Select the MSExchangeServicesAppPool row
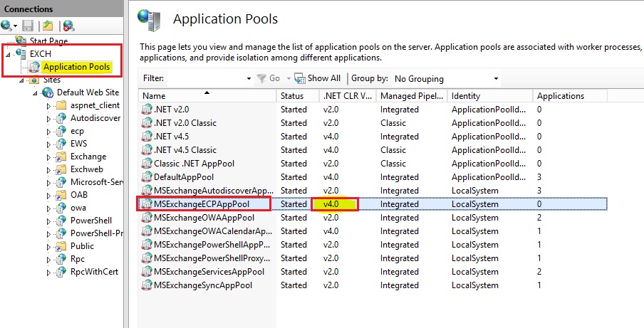 coord(373,272)
